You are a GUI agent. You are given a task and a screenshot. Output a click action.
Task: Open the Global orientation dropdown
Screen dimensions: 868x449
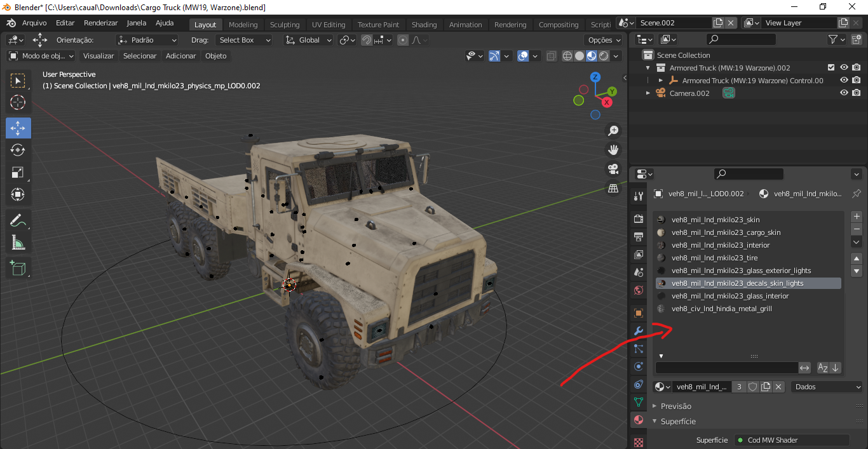308,40
